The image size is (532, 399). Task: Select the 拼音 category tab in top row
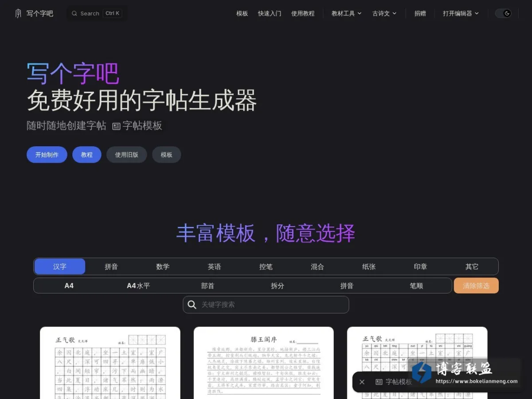111,266
